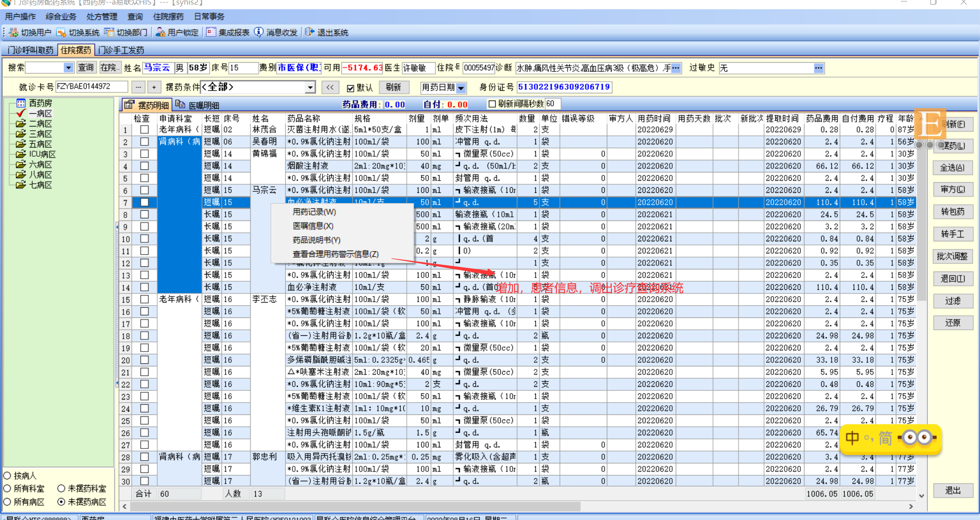Viewport: 980px width, 520px height.
Task: Click the << collapse button
Action: point(330,87)
